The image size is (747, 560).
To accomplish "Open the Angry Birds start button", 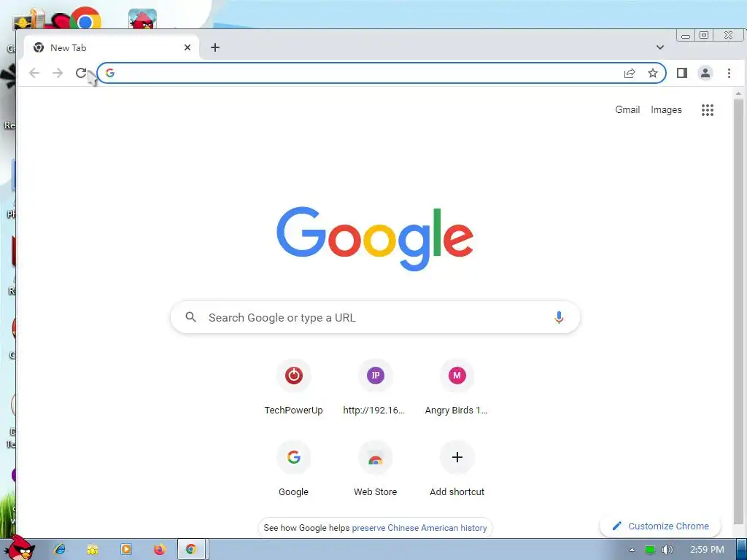I will 19,548.
